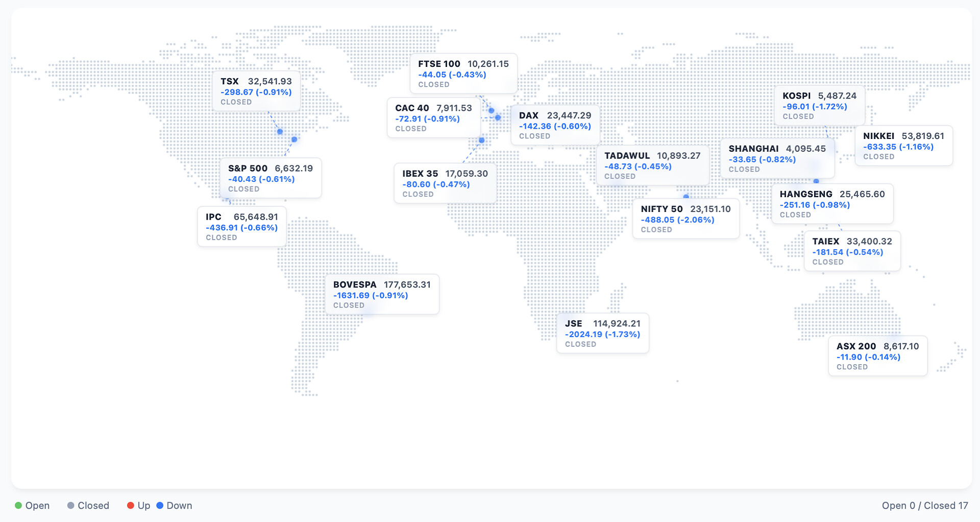The image size is (980, 522).
Task: Click the DAX index name
Action: 529,115
